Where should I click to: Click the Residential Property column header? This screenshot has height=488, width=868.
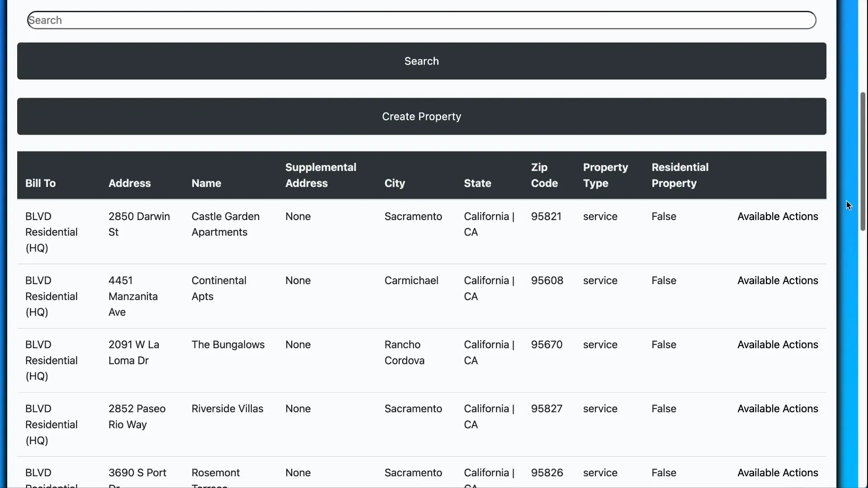[x=680, y=175]
